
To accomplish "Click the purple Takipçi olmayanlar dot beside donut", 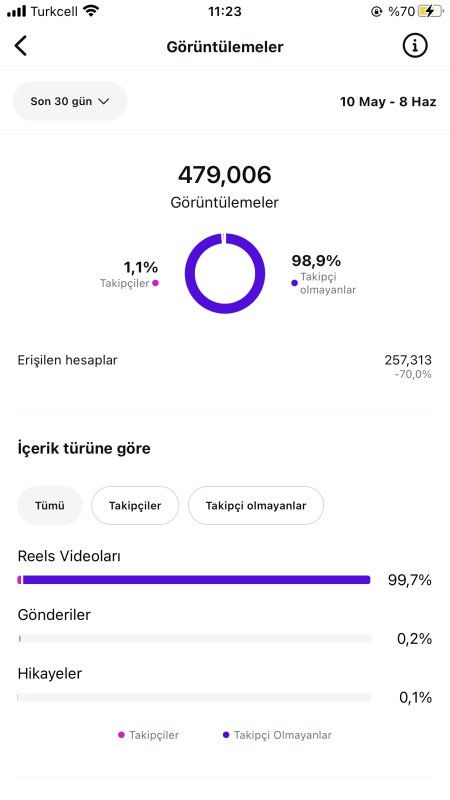I will 294,283.
